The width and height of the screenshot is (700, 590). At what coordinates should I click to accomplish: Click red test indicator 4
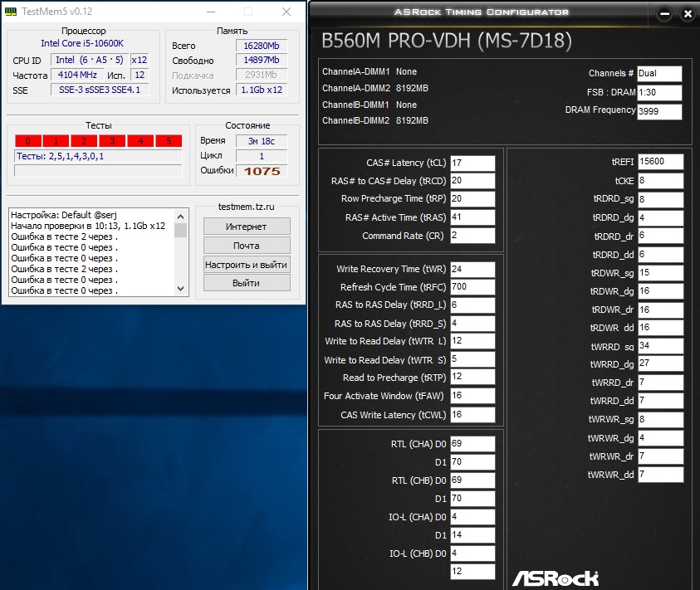click(140, 141)
